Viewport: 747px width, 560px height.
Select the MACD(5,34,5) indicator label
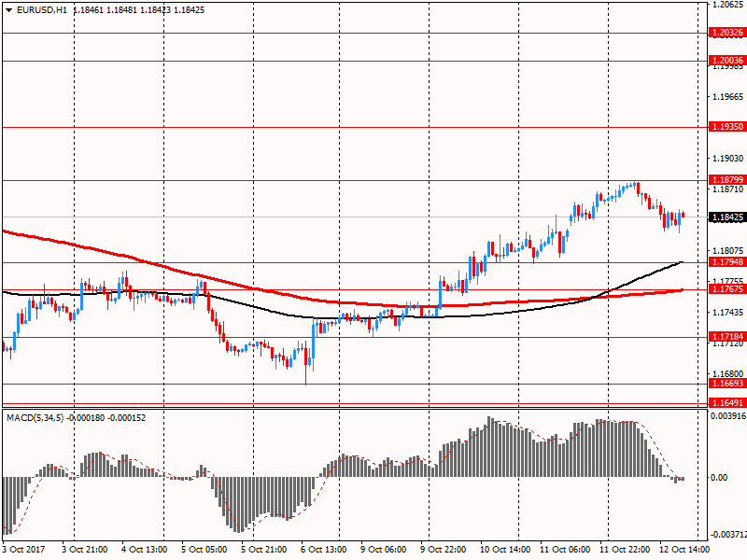coord(35,418)
